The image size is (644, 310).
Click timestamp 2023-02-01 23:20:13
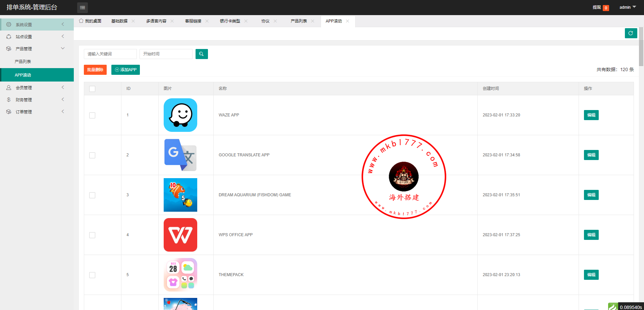pyautogui.click(x=501, y=275)
